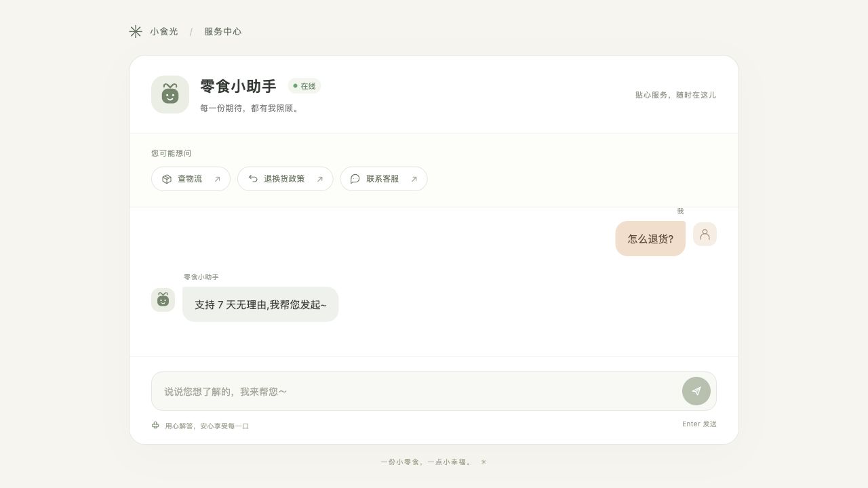
Task: Click the chat bubble icon on 联系客服
Action: click(355, 179)
